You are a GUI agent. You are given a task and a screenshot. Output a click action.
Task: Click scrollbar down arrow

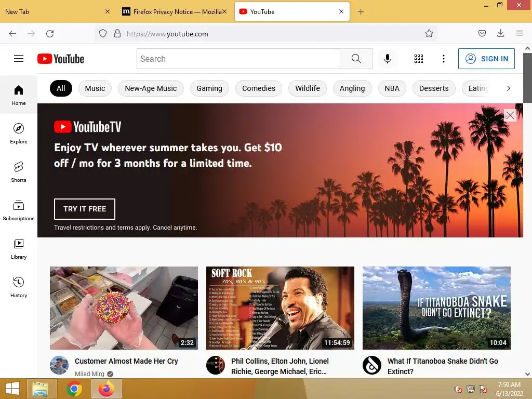click(x=528, y=374)
